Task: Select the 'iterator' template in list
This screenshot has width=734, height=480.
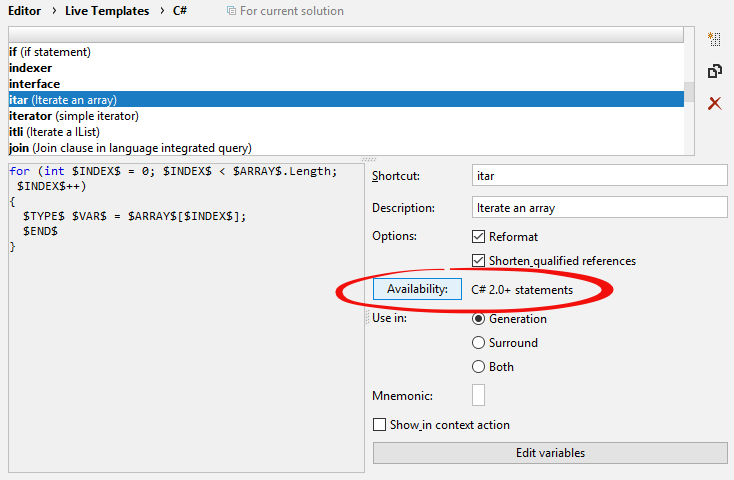Action: [74, 116]
